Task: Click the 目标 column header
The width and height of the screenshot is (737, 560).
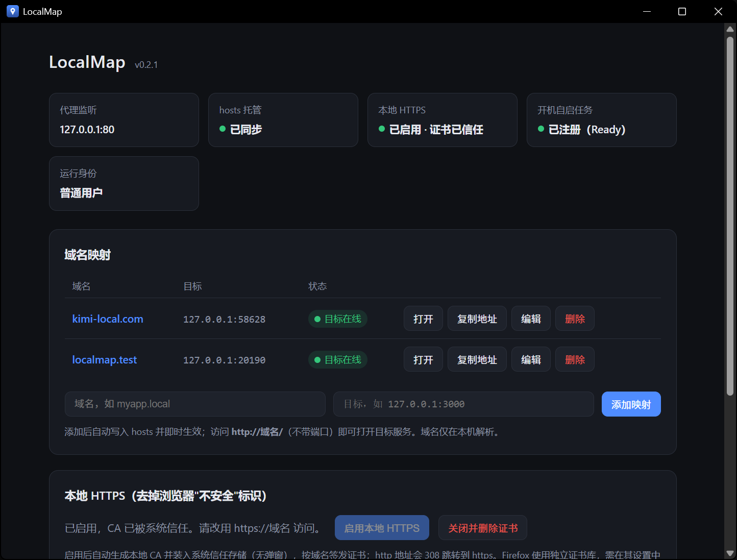Action: 192,286
